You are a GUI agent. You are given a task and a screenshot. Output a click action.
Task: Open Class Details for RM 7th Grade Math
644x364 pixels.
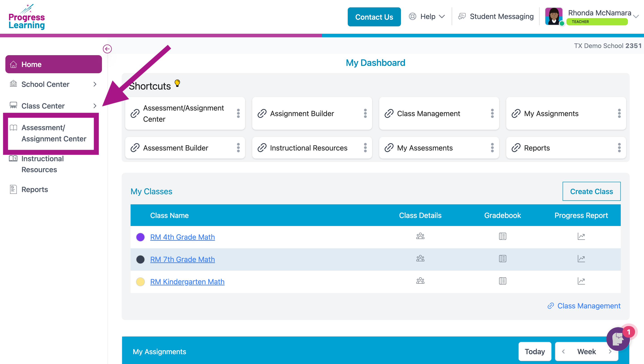tap(420, 259)
